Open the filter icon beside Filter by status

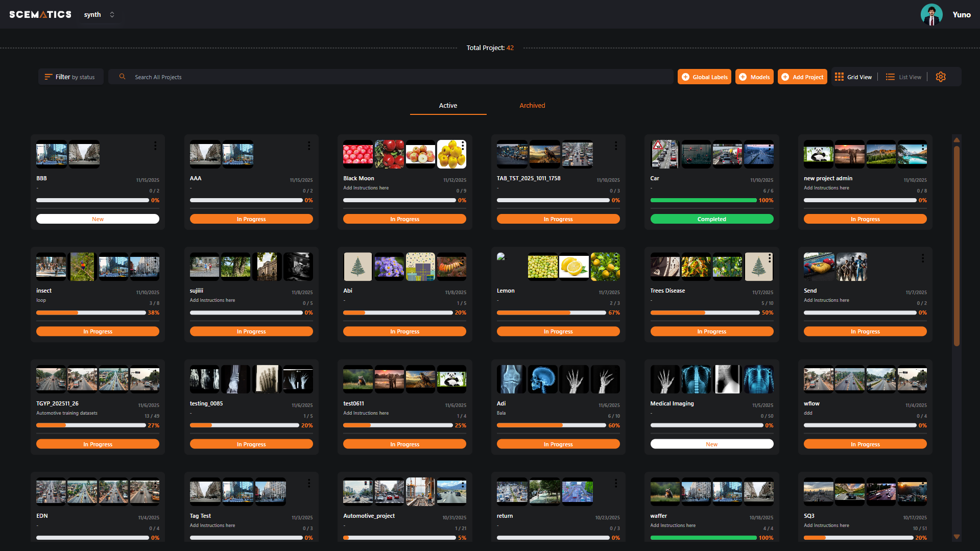click(49, 77)
